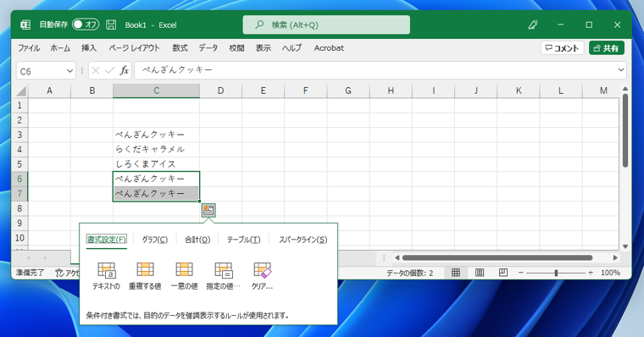Click the Normal view status bar icon
644x337 pixels.
point(456,273)
